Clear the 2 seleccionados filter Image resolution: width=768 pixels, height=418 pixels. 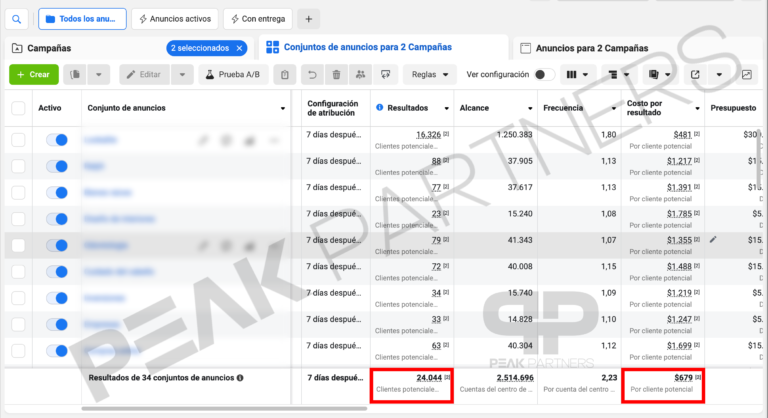[x=239, y=48]
